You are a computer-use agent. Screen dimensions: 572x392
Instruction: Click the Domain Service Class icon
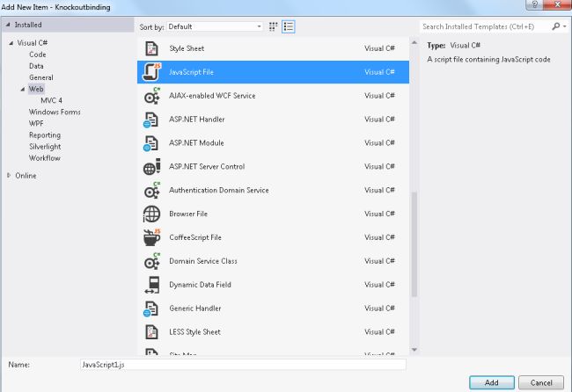click(151, 261)
